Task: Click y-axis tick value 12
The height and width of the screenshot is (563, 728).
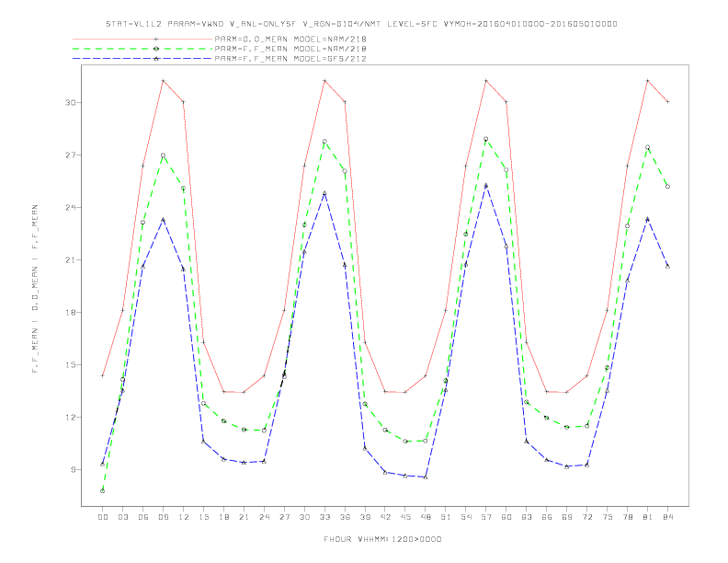Action: coord(71,418)
